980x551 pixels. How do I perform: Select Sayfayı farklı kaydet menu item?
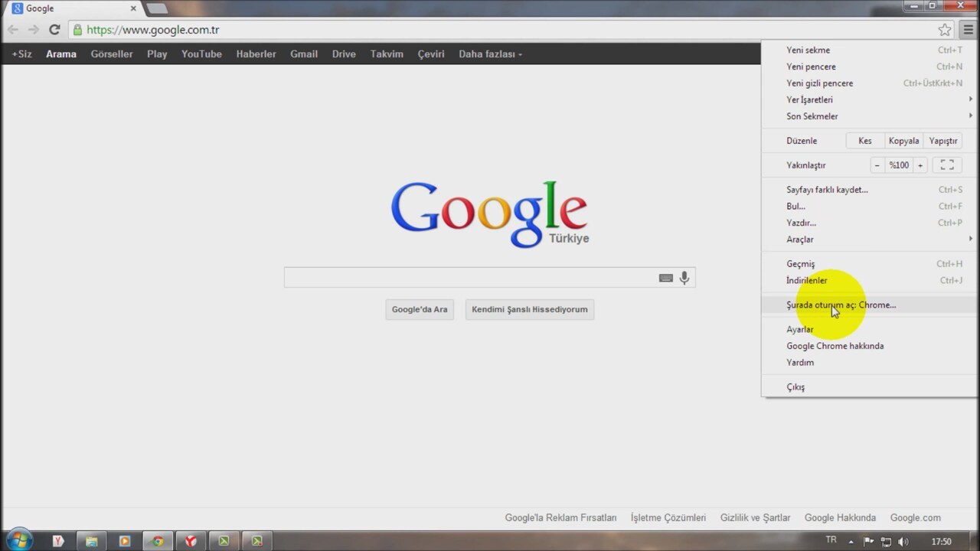click(869, 190)
